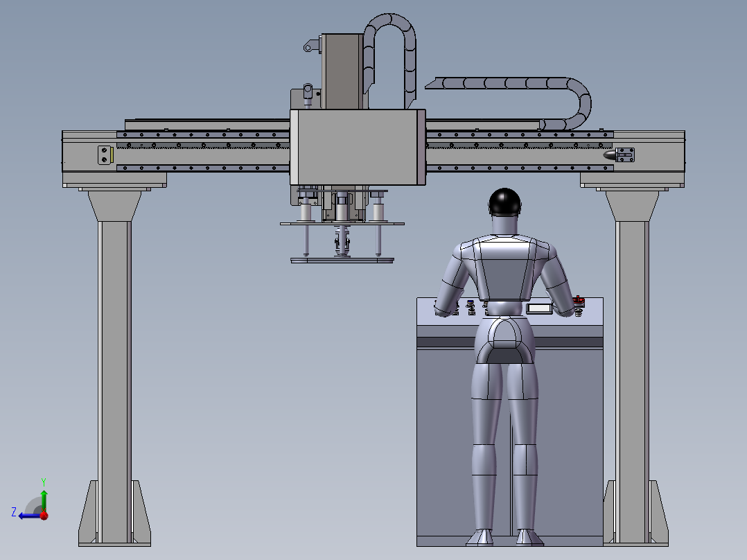Screen dimensions: 747x560
Task: Select the red emergency stop button on console
Action: 579,301
